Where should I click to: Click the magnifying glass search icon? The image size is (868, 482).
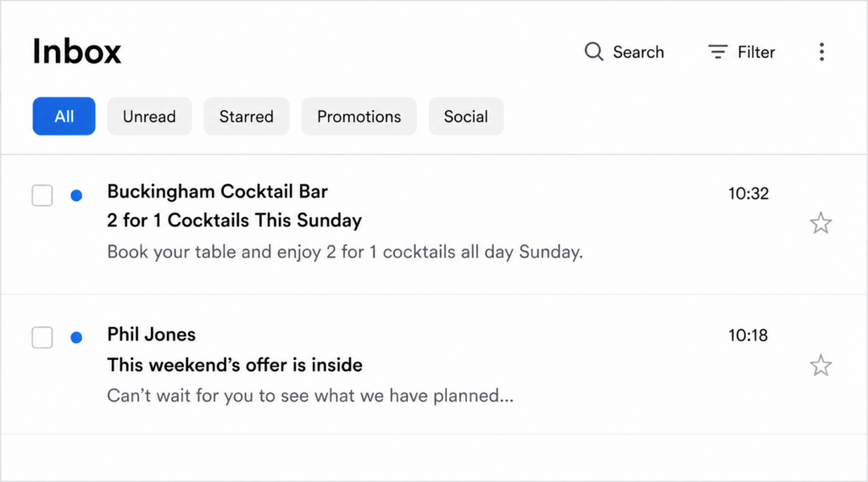click(593, 52)
